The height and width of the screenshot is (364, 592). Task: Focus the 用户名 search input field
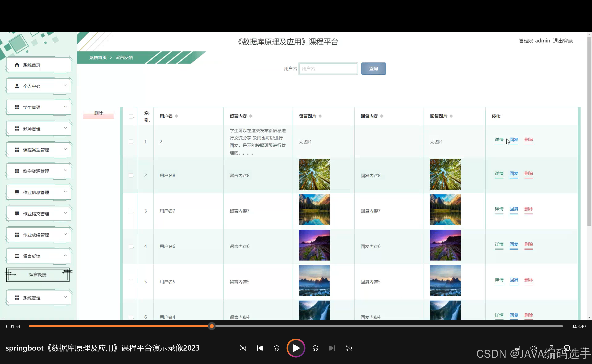pyautogui.click(x=328, y=69)
